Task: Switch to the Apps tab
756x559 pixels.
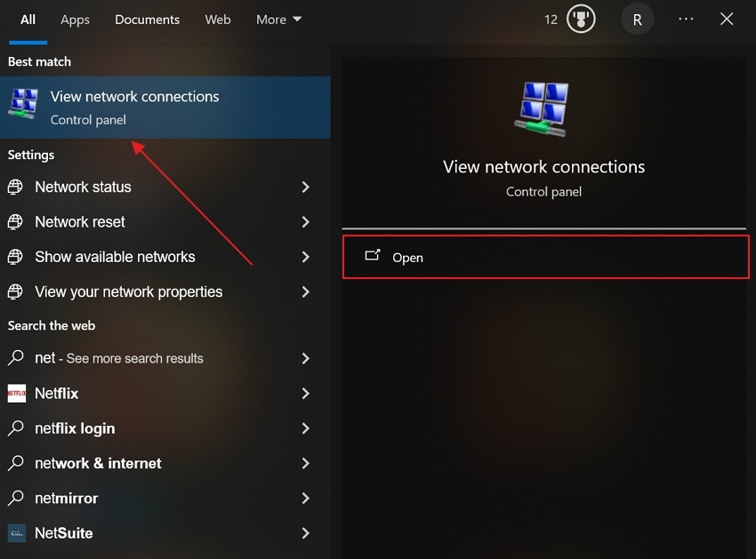Action: [x=75, y=20]
